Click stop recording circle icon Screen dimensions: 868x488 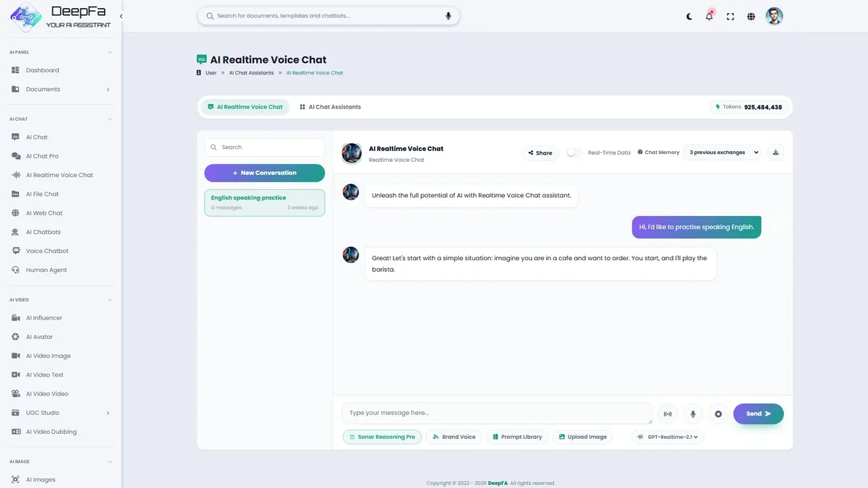coord(718,414)
